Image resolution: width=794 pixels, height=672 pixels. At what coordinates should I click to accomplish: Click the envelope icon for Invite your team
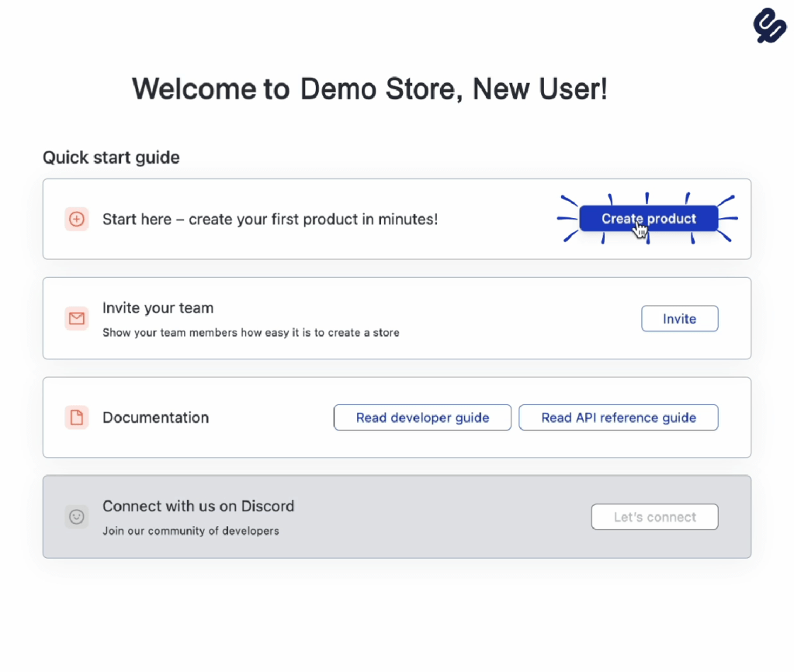point(76,318)
